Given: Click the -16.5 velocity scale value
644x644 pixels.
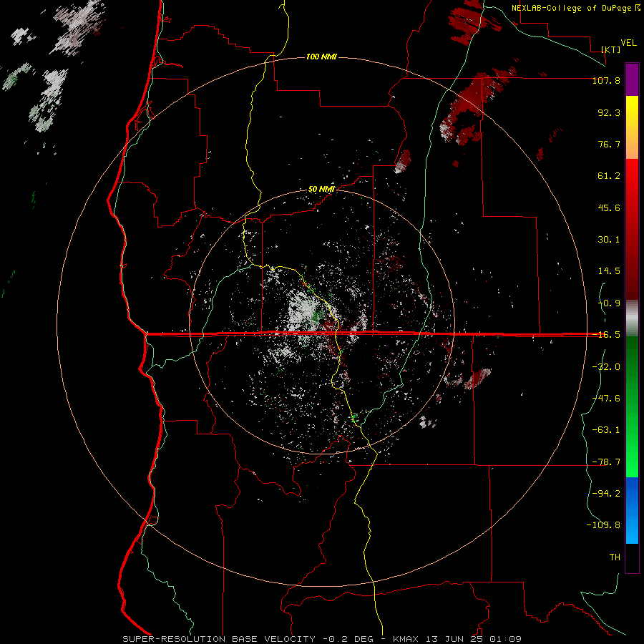Looking at the screenshot, I should click(x=606, y=335).
